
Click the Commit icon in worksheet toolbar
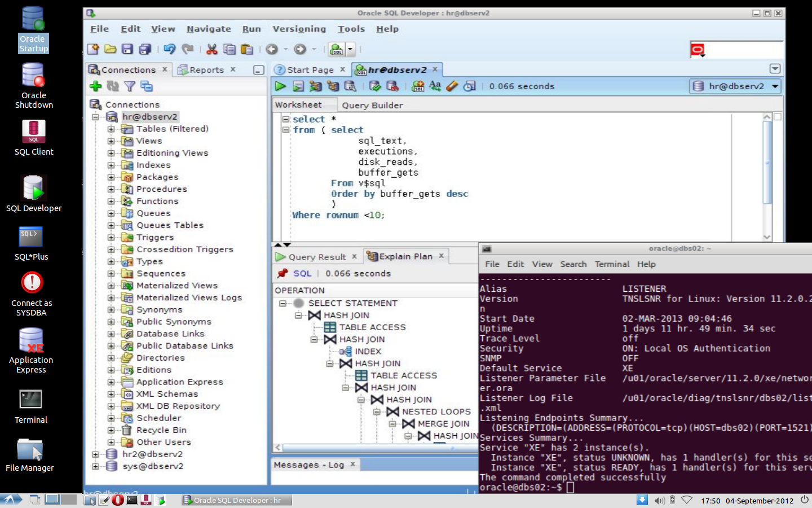pos(375,86)
